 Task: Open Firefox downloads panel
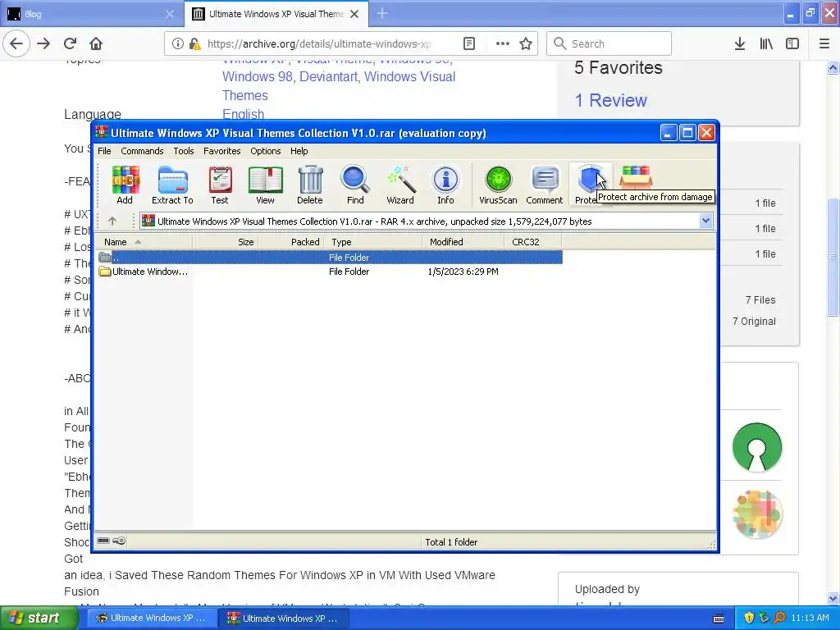point(740,43)
